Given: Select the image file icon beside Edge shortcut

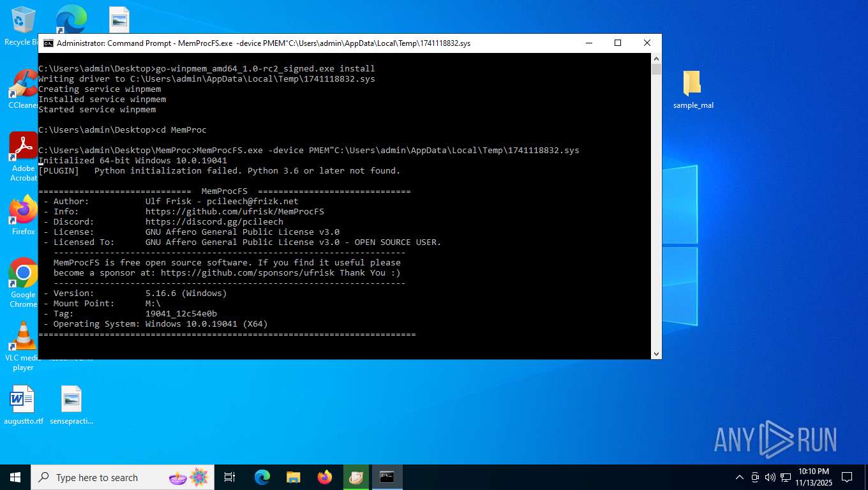Looking at the screenshot, I should (119, 19).
